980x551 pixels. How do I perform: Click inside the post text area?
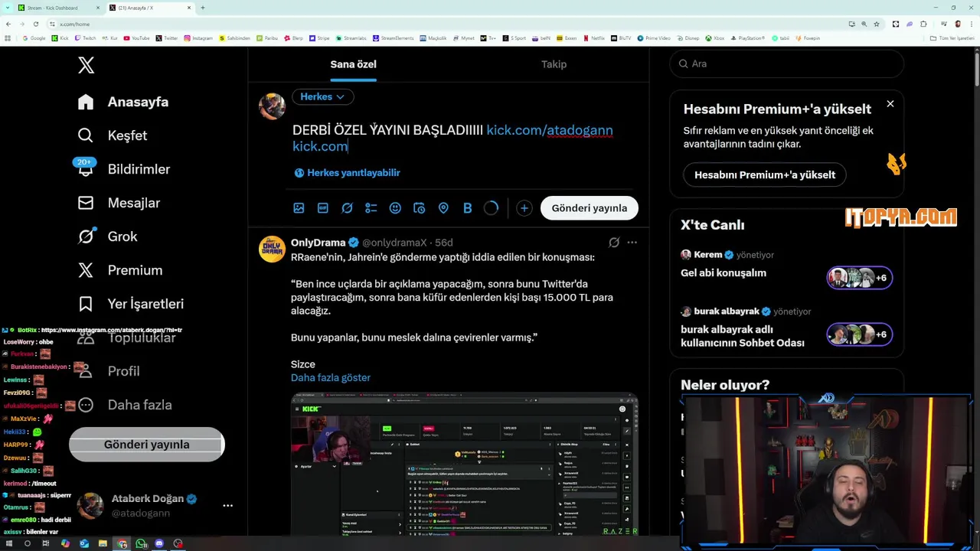click(x=464, y=139)
